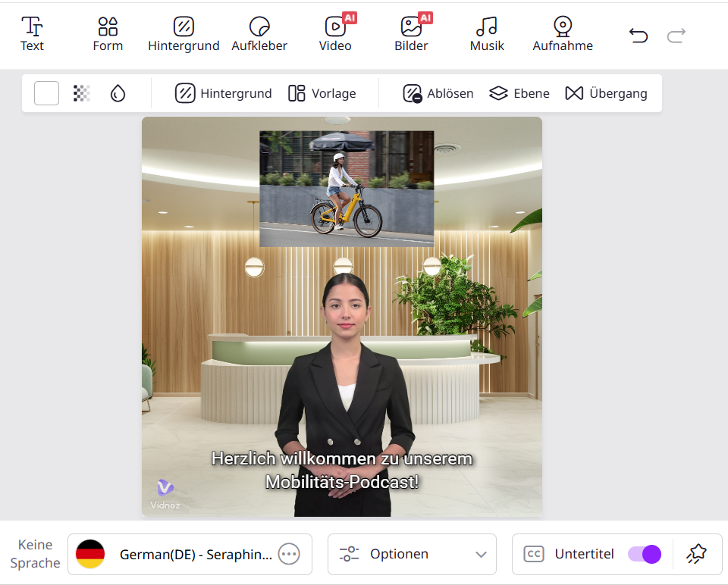Screen dimensions: 728x585
Task: Open the AI Video tool
Action: point(335,34)
